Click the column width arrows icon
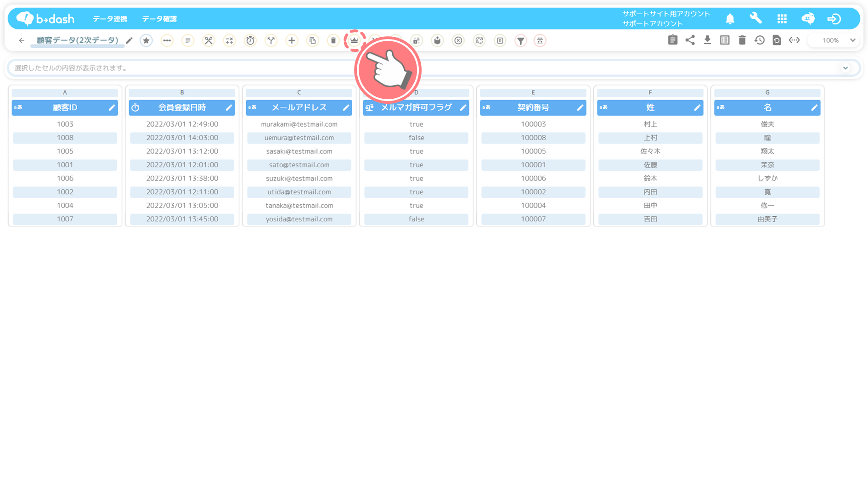Viewport: 868px width, 488px height. coord(795,40)
